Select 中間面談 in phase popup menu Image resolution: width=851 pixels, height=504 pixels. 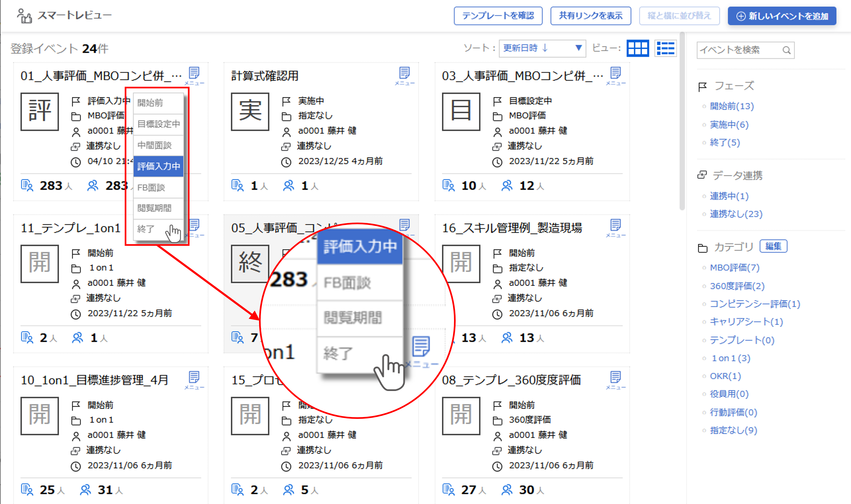pos(158,145)
